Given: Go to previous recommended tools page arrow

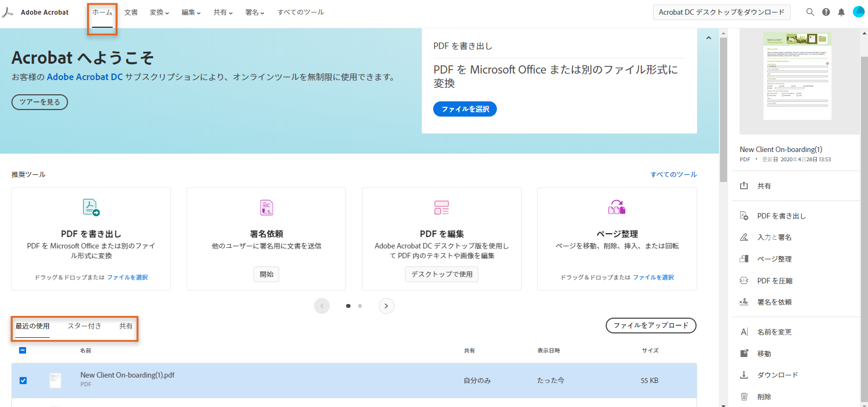Looking at the screenshot, I should [x=322, y=306].
